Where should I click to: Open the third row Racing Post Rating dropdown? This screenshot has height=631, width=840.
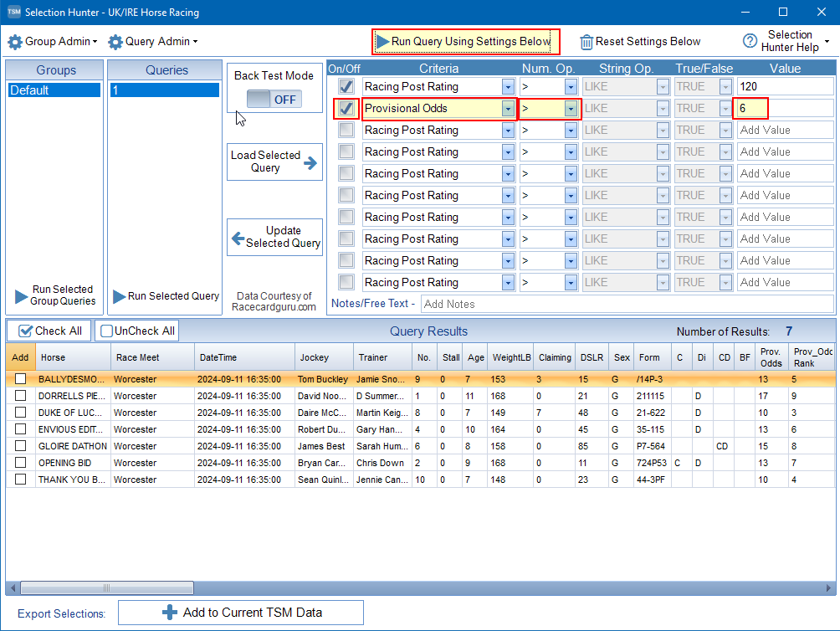507,131
